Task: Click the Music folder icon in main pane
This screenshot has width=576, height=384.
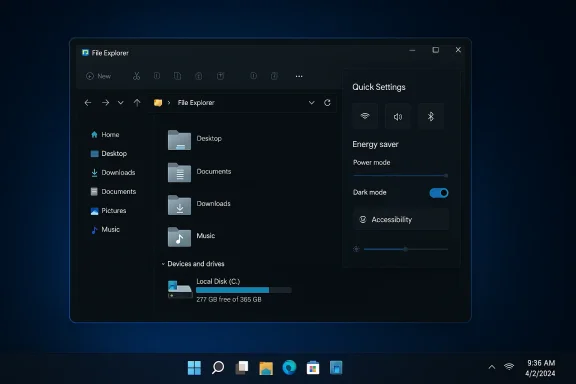Action: (179, 237)
